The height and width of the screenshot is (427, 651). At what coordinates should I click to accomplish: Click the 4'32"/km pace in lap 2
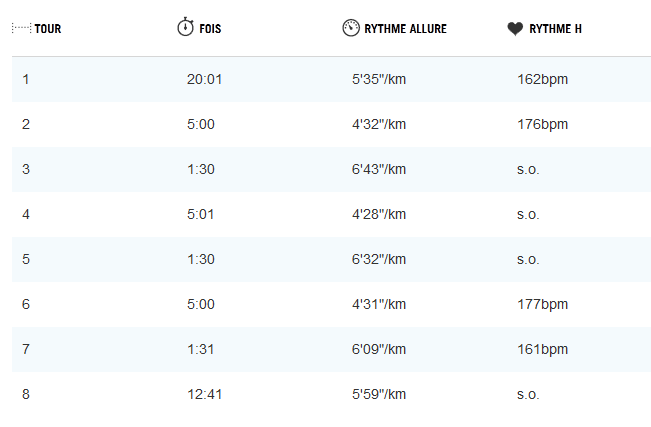379,124
